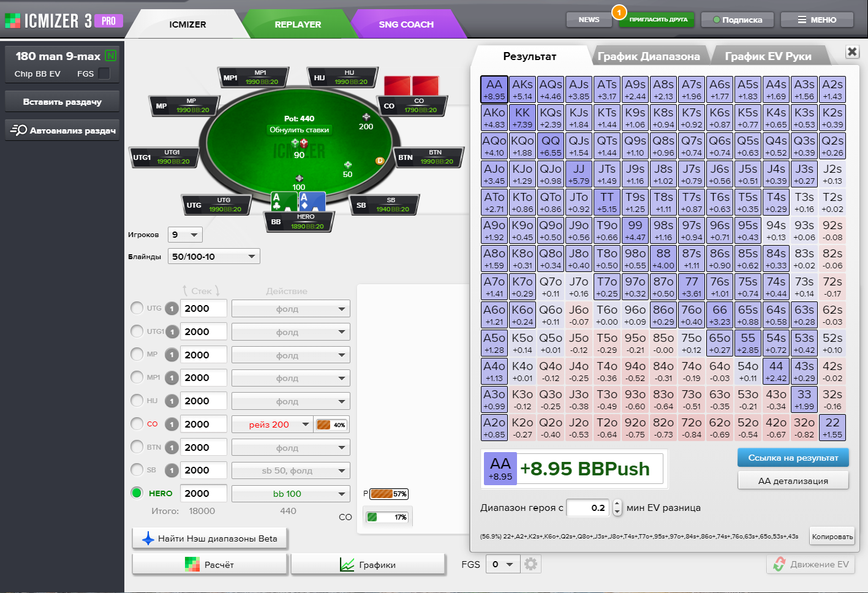
Task: Click the AKs hand cell in range grid
Action: [x=523, y=89]
